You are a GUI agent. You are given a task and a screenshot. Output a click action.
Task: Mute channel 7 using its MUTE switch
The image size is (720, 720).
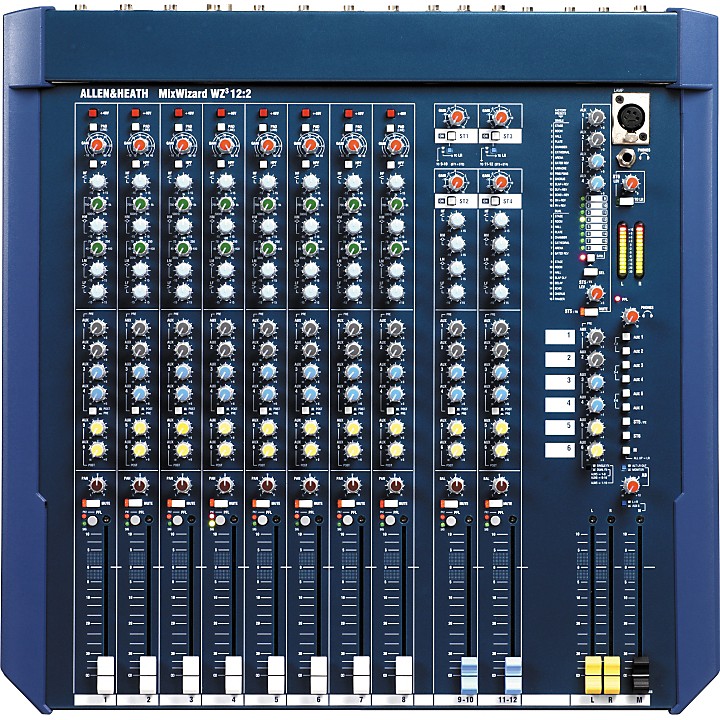[347, 504]
